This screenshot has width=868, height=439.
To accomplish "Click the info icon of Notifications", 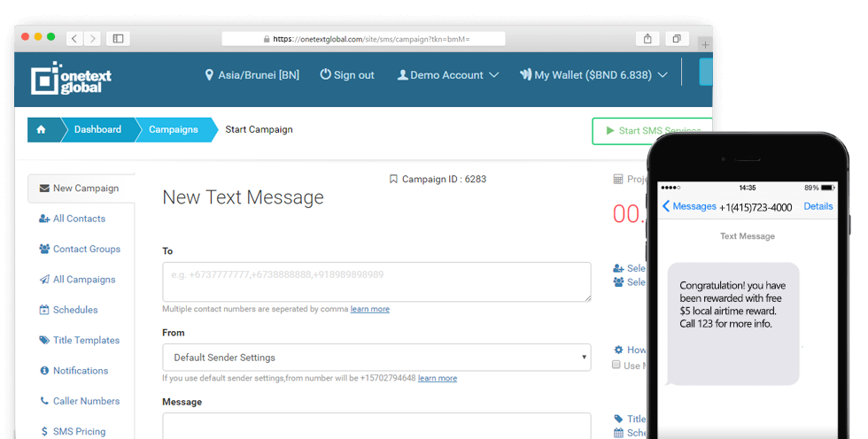I will [x=44, y=371].
